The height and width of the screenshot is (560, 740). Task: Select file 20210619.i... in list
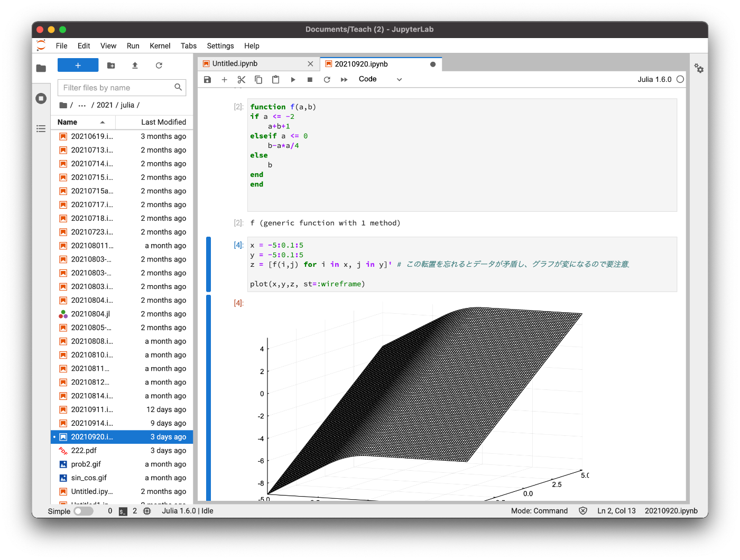pos(122,136)
